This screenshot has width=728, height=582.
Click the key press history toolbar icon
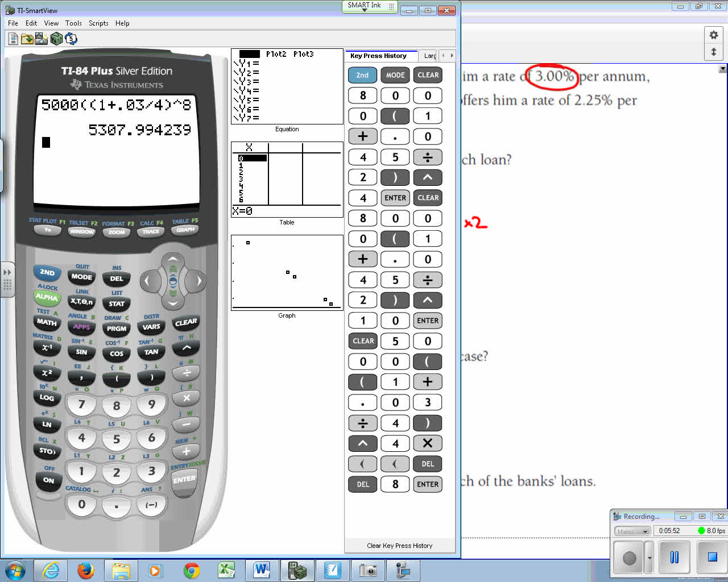tap(71, 39)
